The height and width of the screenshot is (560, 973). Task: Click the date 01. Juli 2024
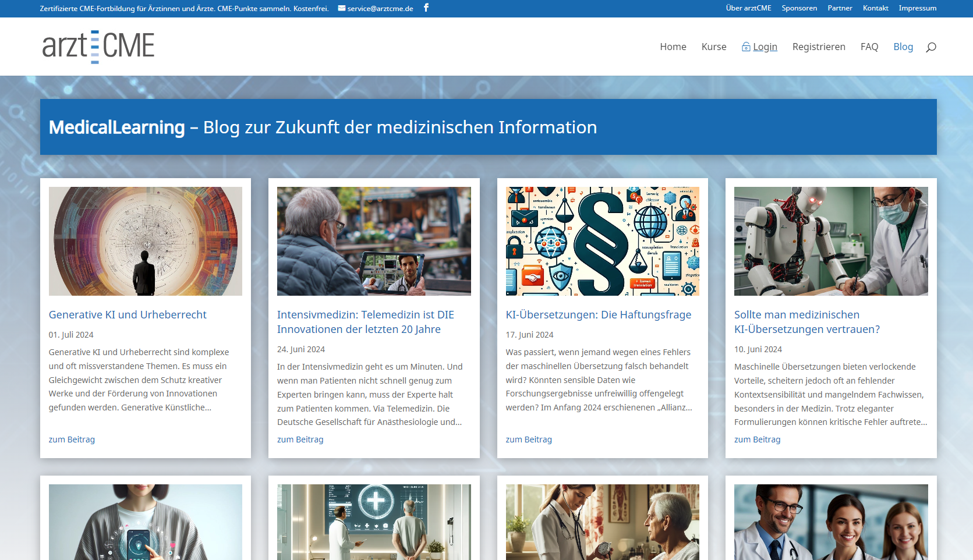click(x=71, y=335)
